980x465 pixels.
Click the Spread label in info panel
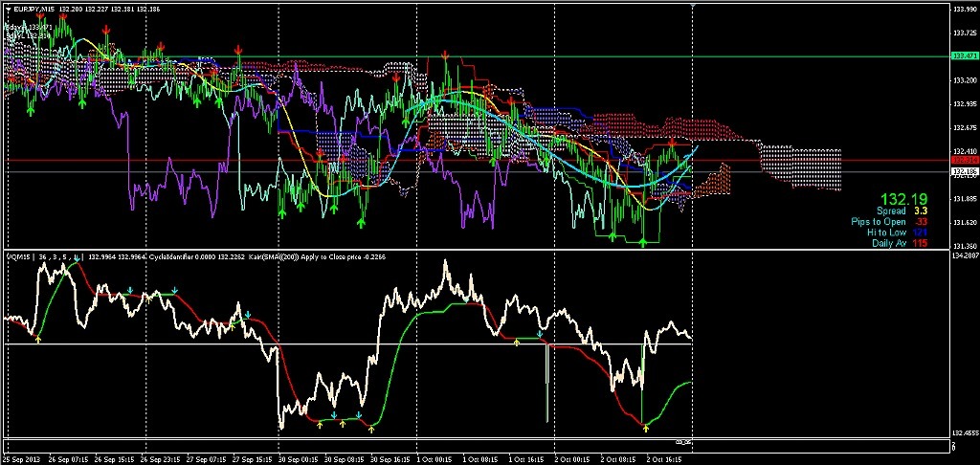point(891,211)
